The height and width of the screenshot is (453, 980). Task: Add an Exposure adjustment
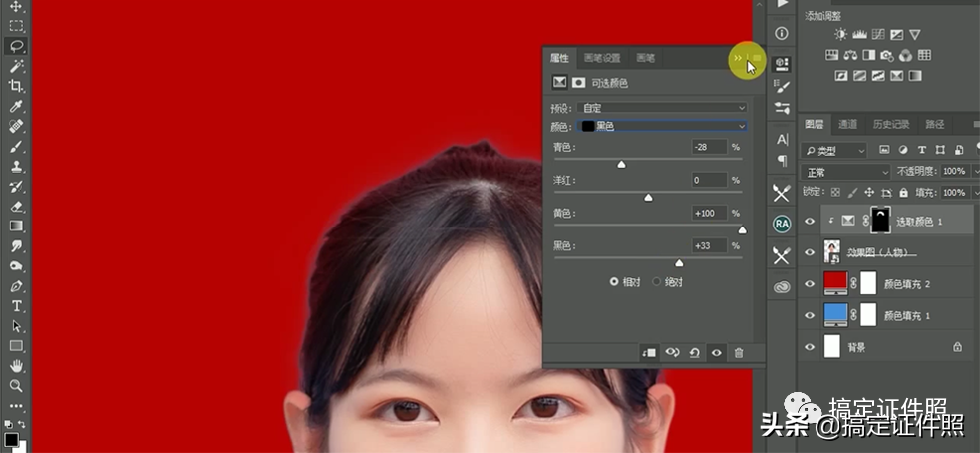point(896,34)
